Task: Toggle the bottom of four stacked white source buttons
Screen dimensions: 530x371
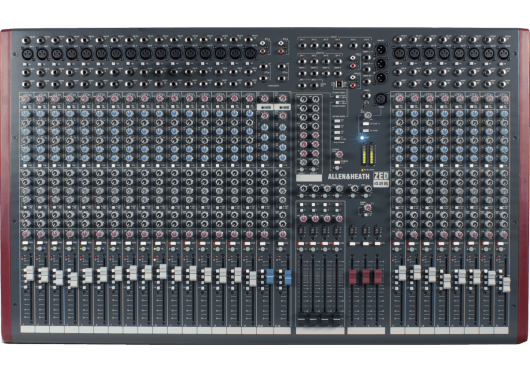Action: click(x=337, y=139)
